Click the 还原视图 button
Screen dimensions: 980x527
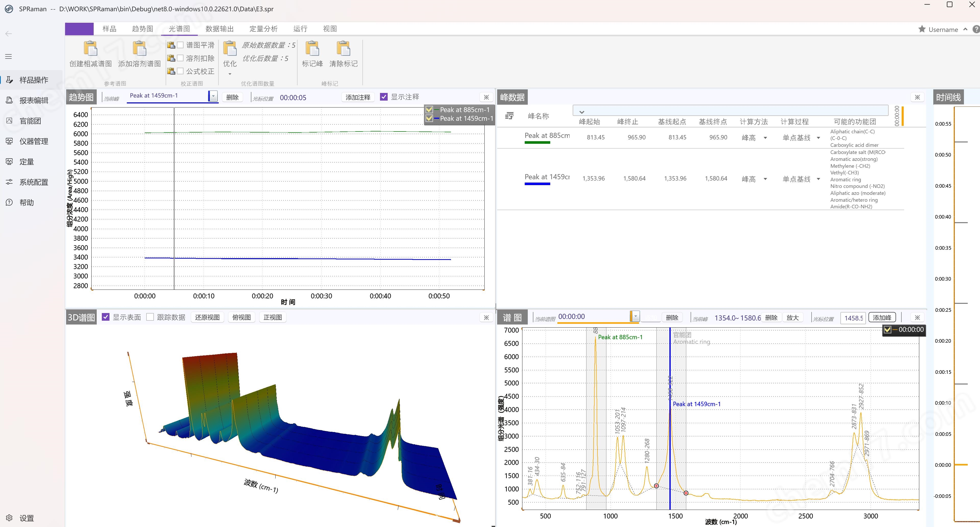click(207, 317)
